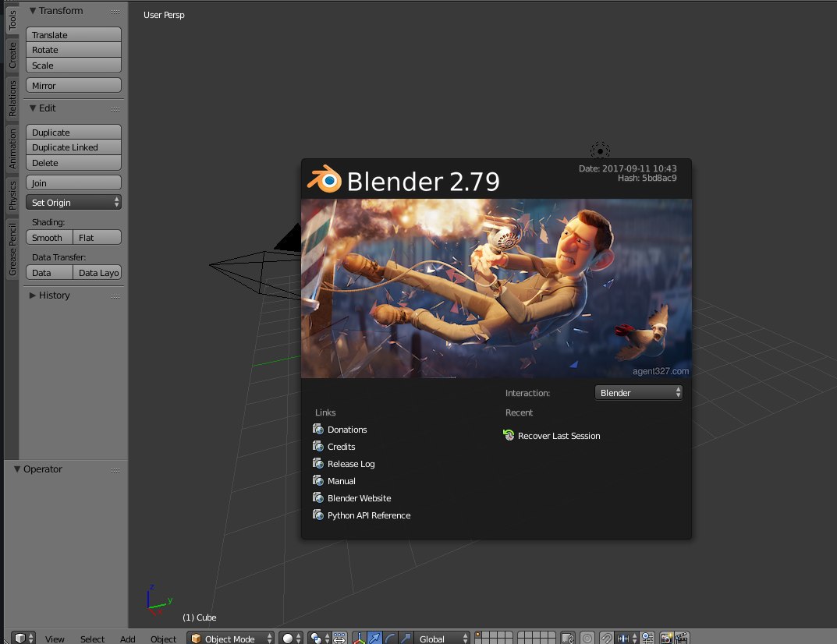Click the snap target grid icon

tap(647, 638)
